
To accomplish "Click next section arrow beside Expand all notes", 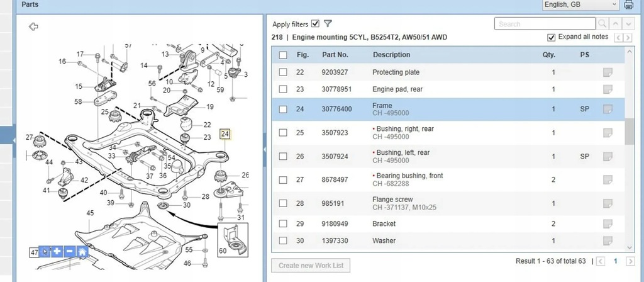I will 628,38.
